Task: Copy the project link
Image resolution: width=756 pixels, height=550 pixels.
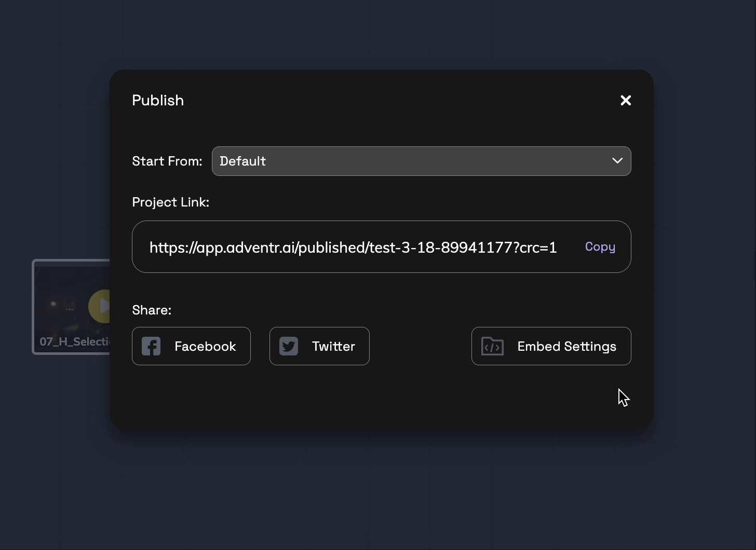Action: pyautogui.click(x=600, y=246)
